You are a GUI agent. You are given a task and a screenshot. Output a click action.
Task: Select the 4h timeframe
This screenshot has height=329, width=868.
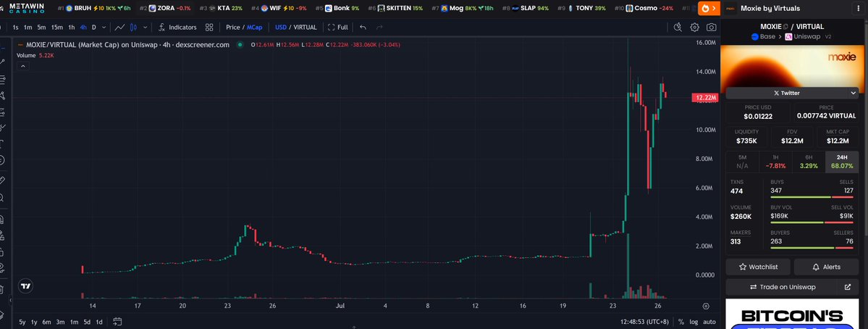point(83,27)
